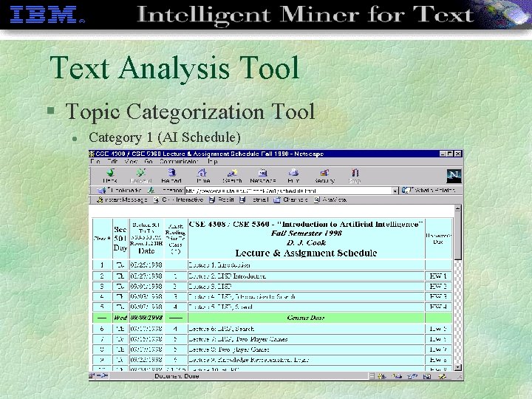Click the Netscape toolbar button
This screenshot has width=532, height=399.
pos(262,176)
